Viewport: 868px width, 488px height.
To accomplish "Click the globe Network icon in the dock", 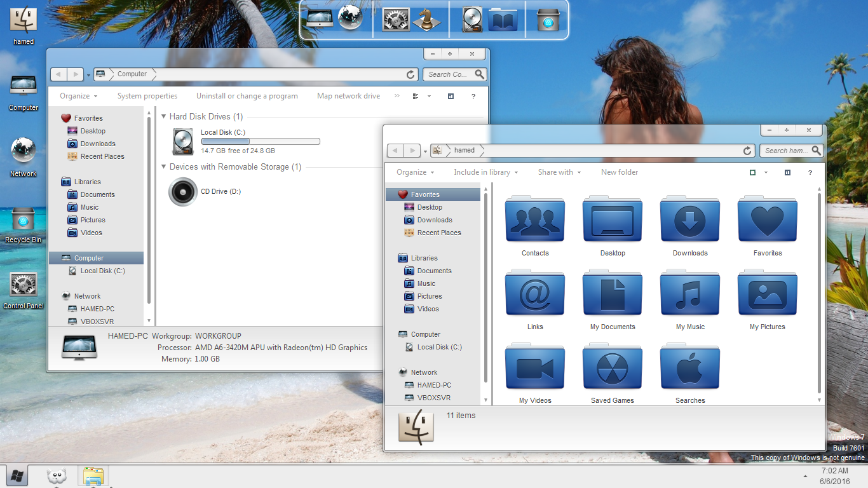I will pyautogui.click(x=350, y=19).
